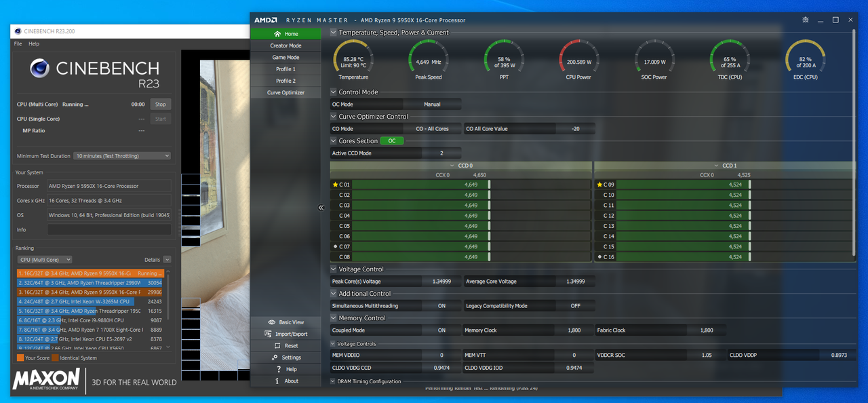The image size is (868, 403).
Task: Toggle OC Mode Manual value
Action: pos(432,104)
